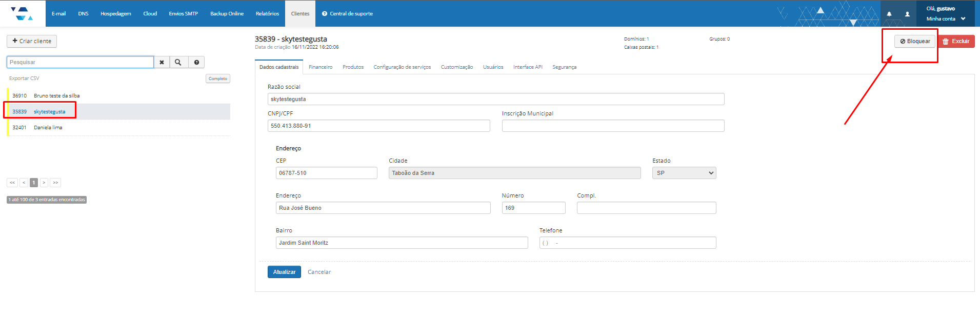
Task: Select client 32401 Daniela lima
Action: [x=118, y=127]
